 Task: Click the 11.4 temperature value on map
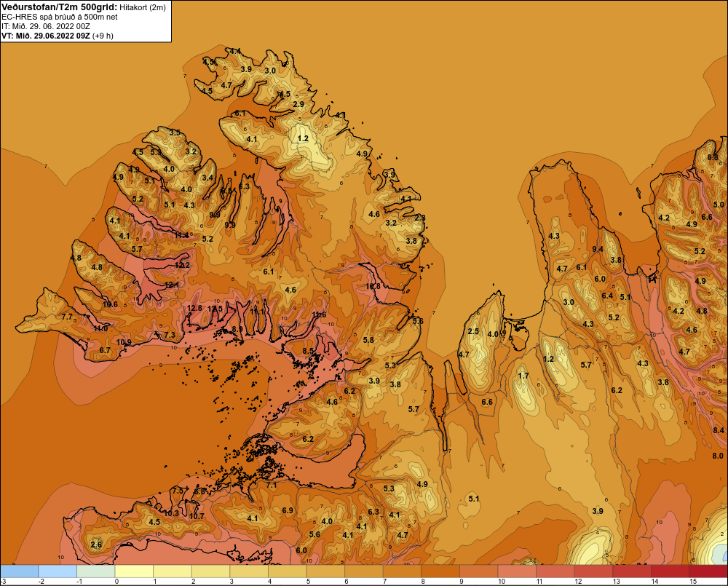(181, 235)
